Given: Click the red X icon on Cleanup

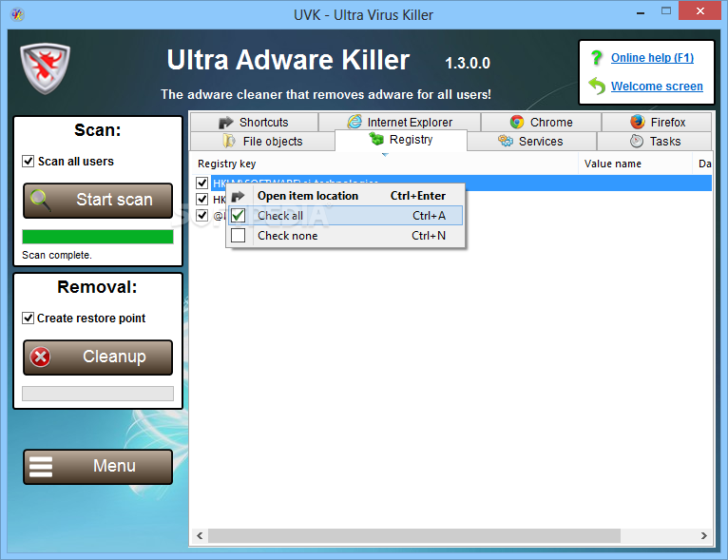Looking at the screenshot, I should point(41,357).
